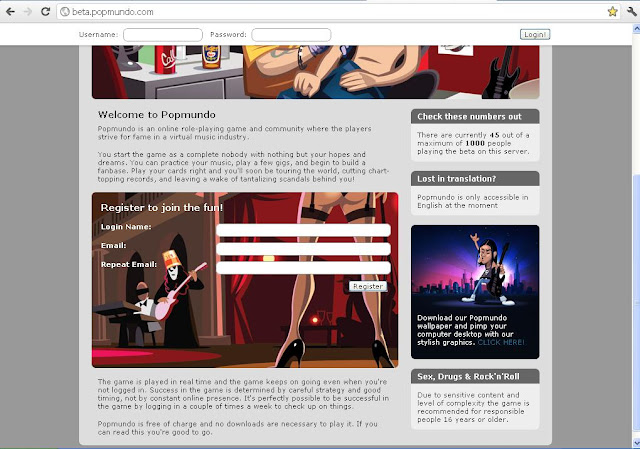Image resolution: width=640 pixels, height=449 pixels.
Task: Click the '1000' maximum players number
Action: (475, 143)
